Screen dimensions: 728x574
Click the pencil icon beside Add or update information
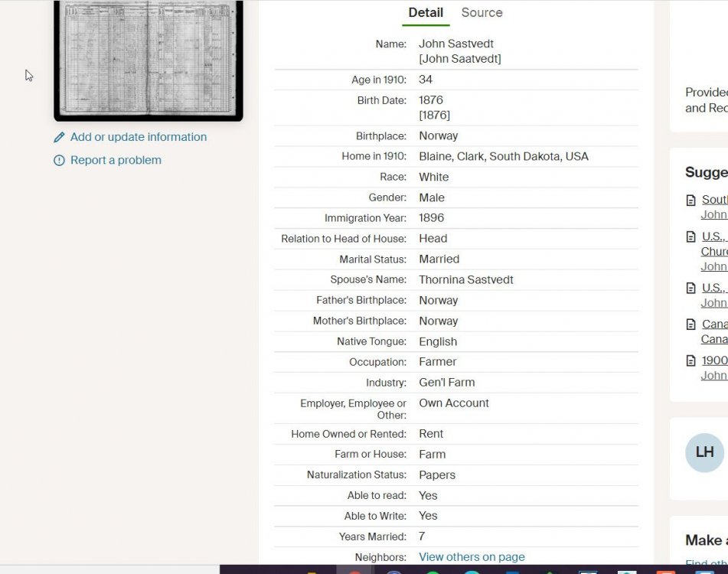click(59, 138)
